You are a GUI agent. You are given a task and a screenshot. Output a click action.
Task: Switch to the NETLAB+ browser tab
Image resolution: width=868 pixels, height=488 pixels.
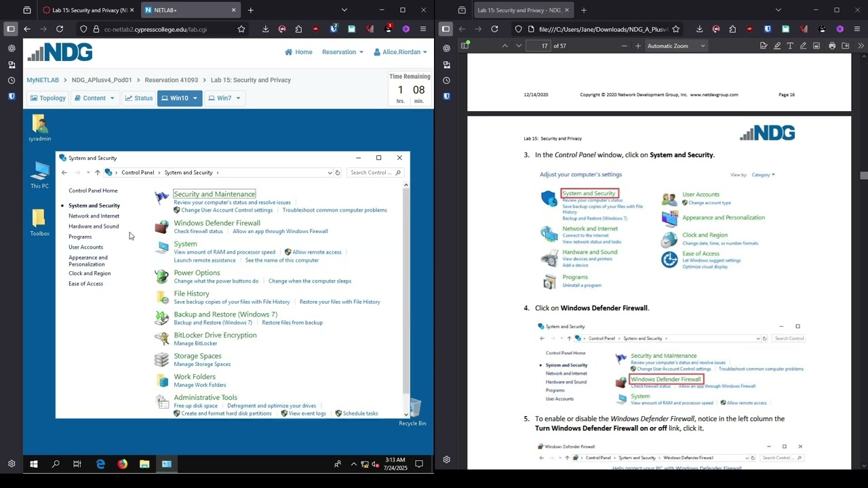191,10
